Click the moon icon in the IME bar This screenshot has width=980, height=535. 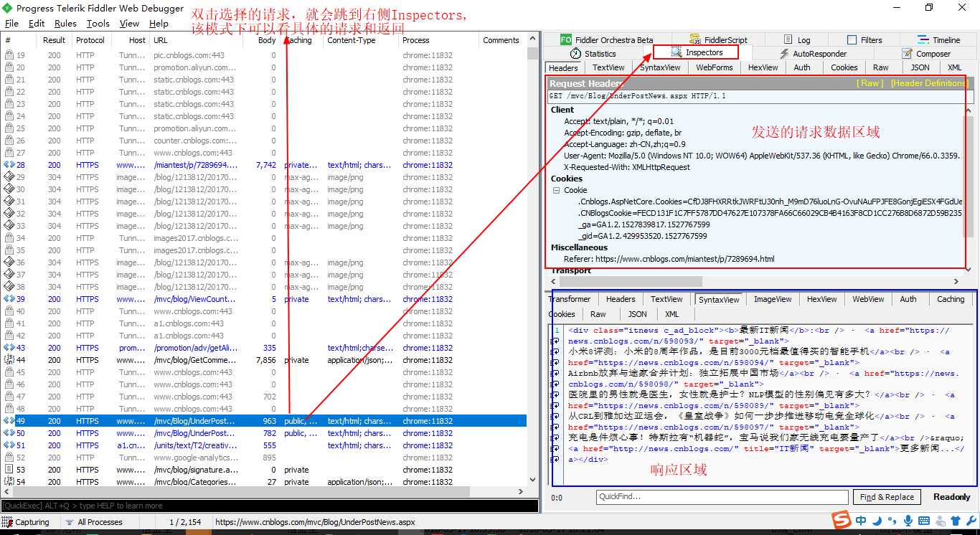[877, 521]
